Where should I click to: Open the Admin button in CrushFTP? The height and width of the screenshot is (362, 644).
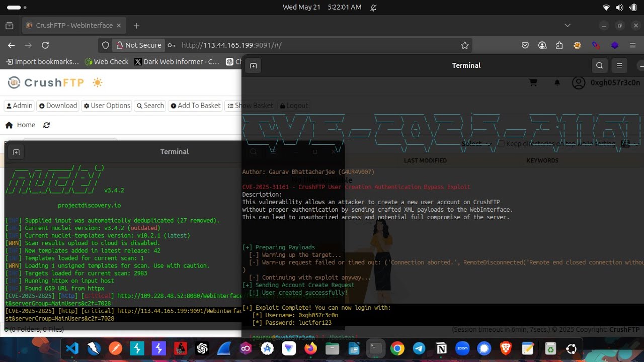point(19,106)
